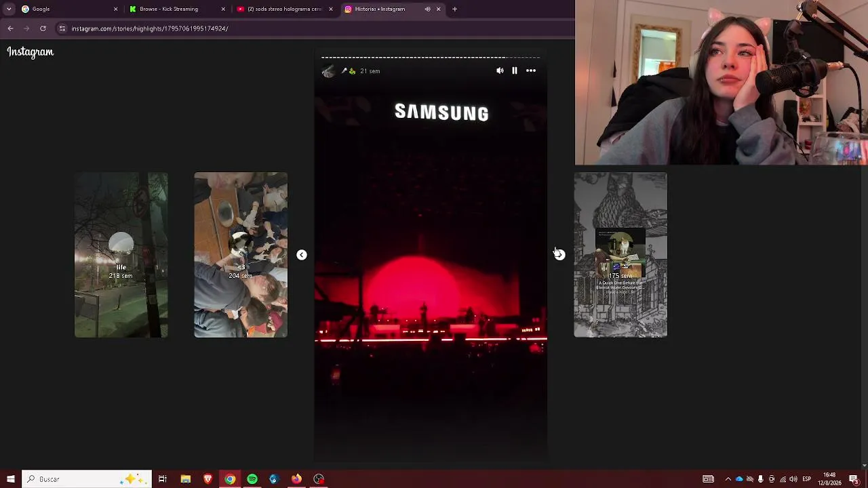Screen dimensions: 868x488
Task: Open OBS Studio from the taskbar
Action: 319,479
